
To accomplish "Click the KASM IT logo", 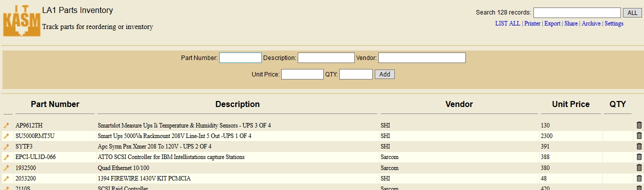I will pyautogui.click(x=22, y=21).
